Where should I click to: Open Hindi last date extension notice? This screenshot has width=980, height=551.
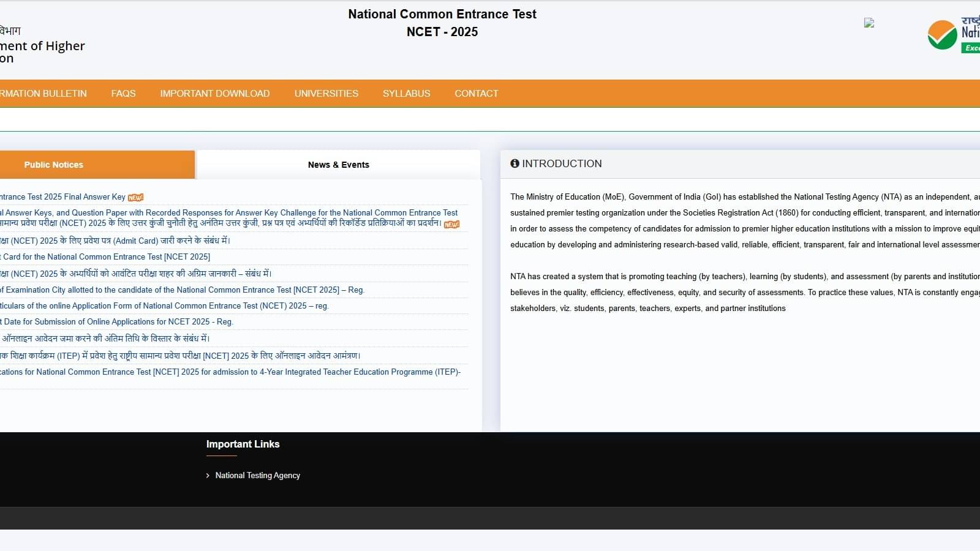coord(105,339)
